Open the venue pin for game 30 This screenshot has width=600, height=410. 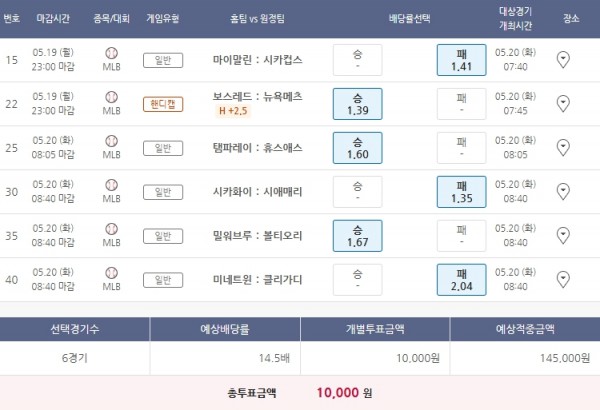pos(563,192)
